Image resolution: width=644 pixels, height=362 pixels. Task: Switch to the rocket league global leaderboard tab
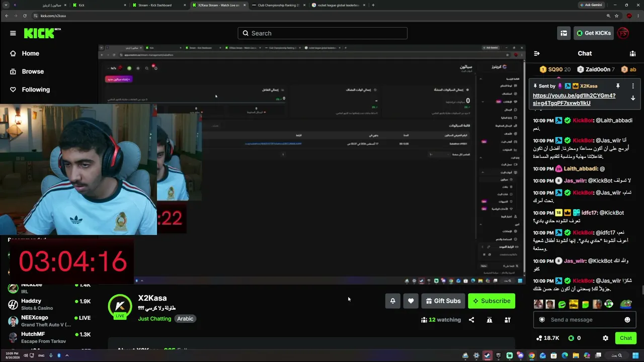click(338, 5)
